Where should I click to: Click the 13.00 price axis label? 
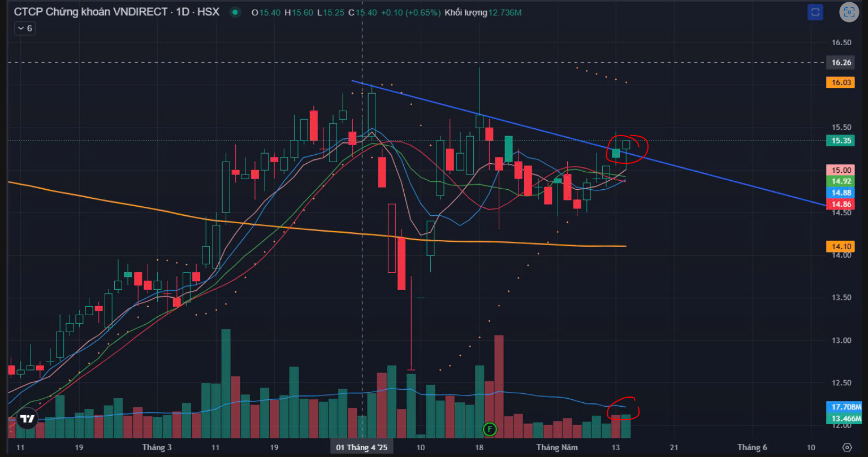tap(841, 340)
